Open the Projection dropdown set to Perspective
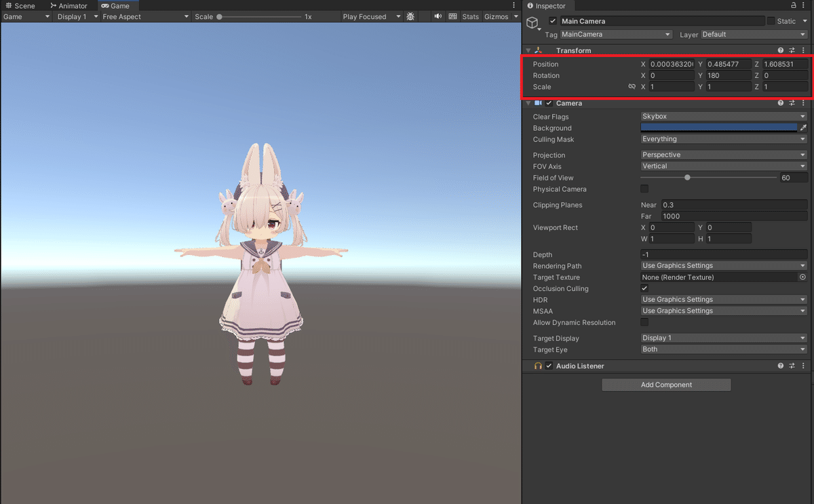The width and height of the screenshot is (814, 504). click(x=722, y=155)
